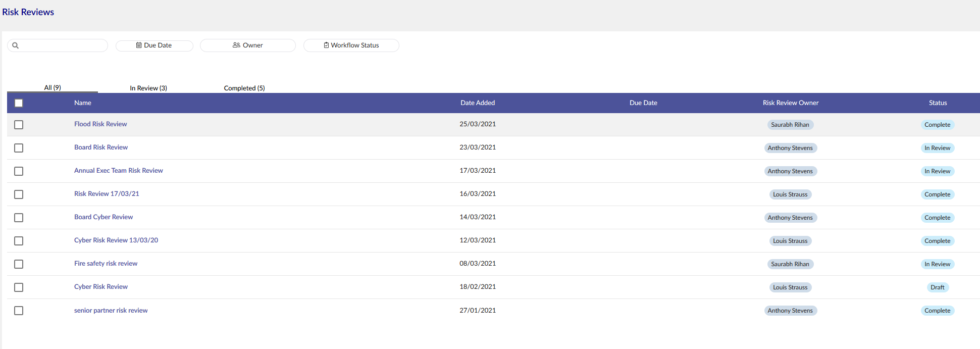
Task: Select the Board Cyber Review checkbox
Action: [19, 218]
